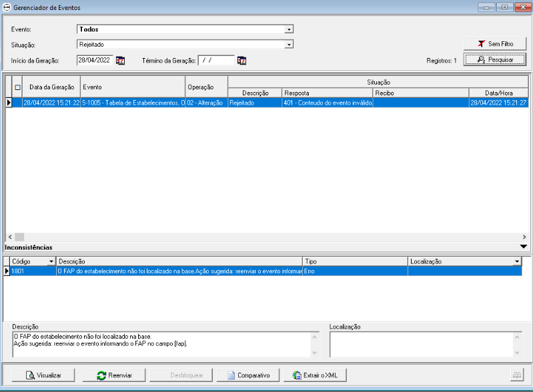The height and width of the screenshot is (392, 533).
Task: Open calendar picker for Início da Geração
Action: (x=121, y=61)
